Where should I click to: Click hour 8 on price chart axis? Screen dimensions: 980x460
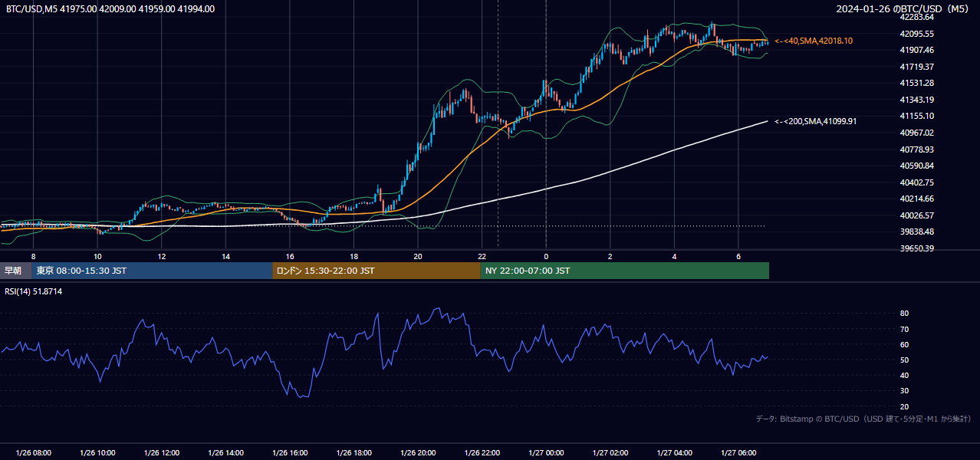[33, 256]
